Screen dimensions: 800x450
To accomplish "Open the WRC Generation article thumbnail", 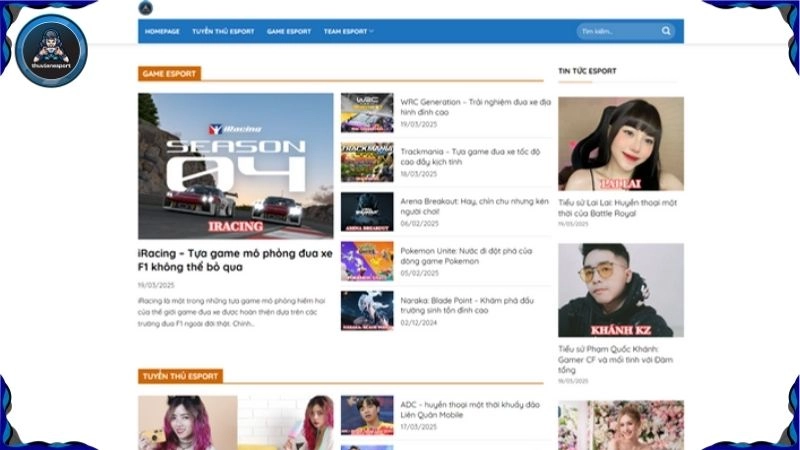I will tap(367, 112).
